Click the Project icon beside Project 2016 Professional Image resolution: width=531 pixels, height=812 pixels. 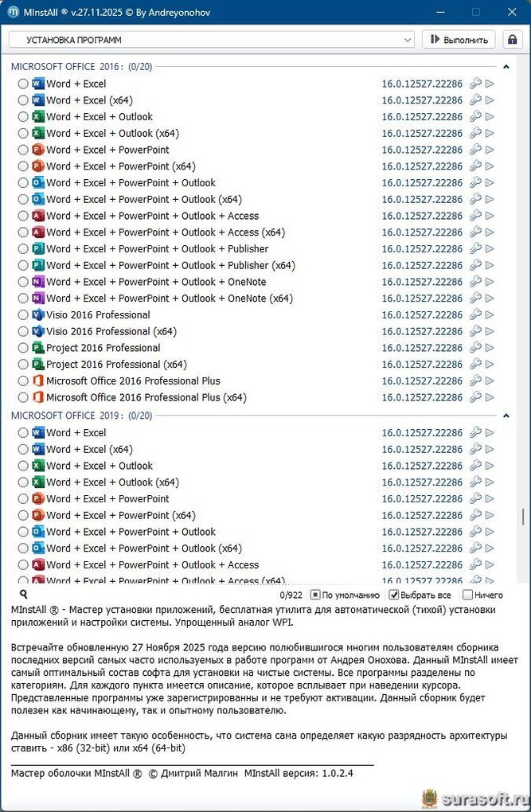(x=38, y=348)
